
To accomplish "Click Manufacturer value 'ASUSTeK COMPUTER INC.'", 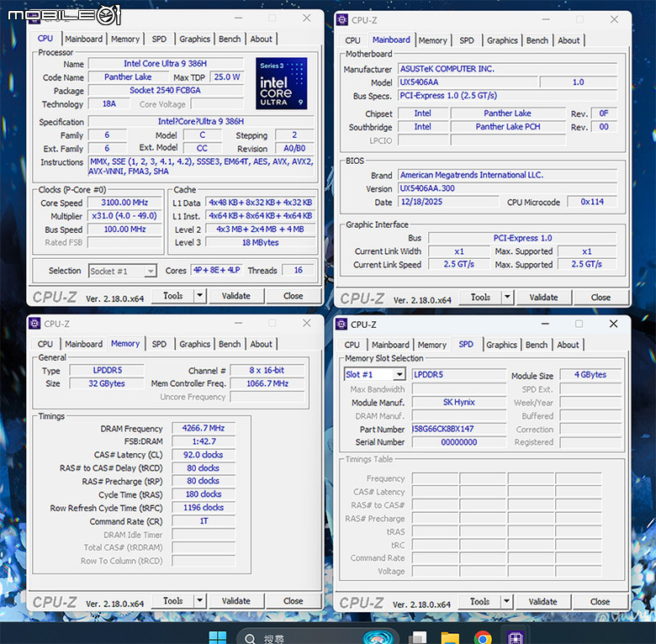I will (507, 69).
